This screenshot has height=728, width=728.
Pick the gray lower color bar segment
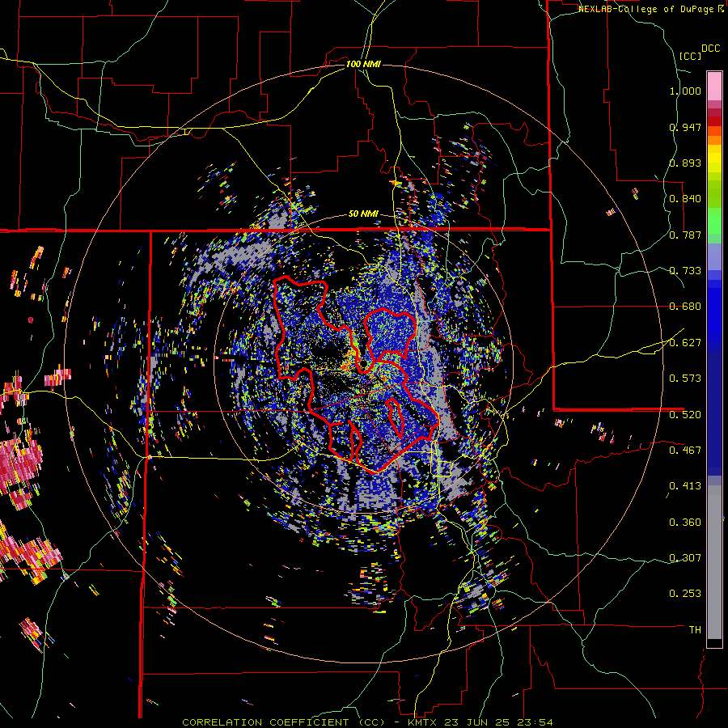(x=714, y=562)
